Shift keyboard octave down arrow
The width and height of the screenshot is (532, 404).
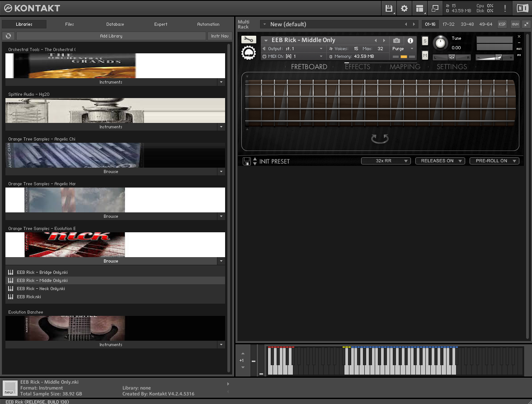point(243,367)
